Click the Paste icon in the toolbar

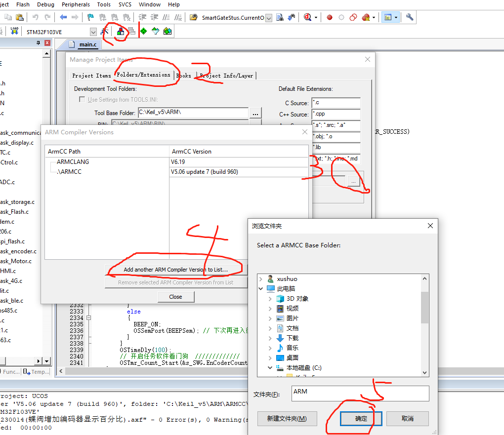tap(20, 17)
